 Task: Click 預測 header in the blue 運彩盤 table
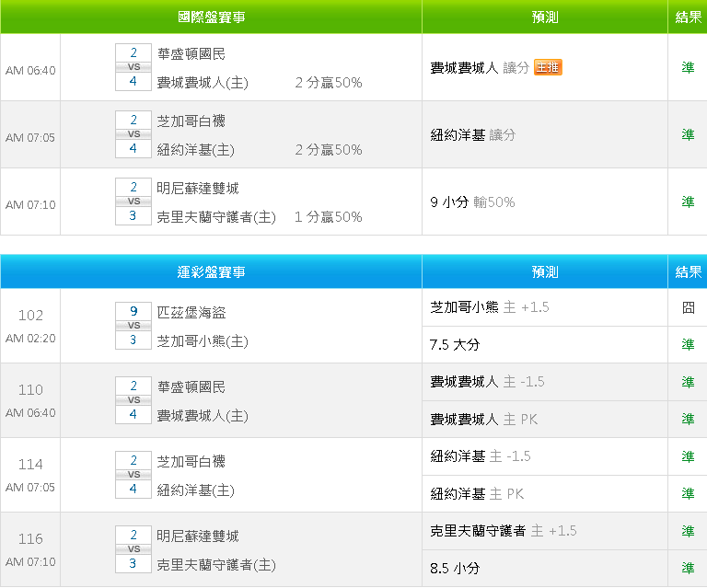click(x=545, y=271)
